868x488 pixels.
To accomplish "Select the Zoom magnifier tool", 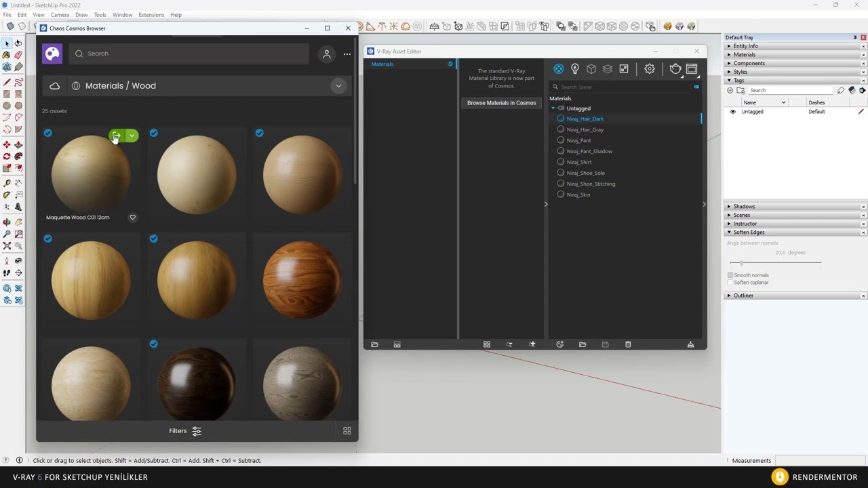I will tap(7, 235).
